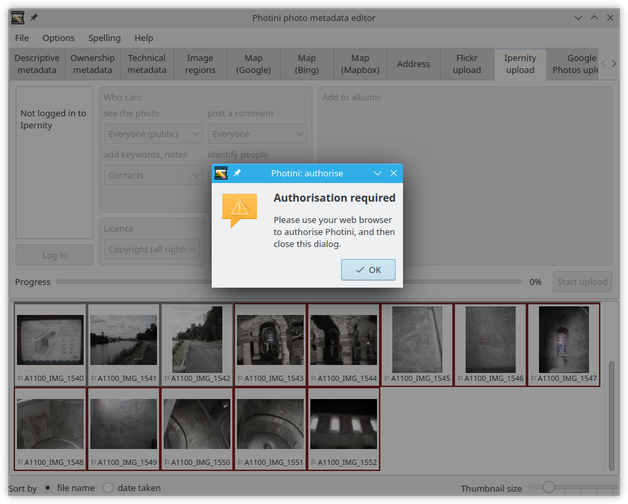The image size is (628, 504).
Task: Open the 'Everyone (public)' see the photo dropdown
Action: pyautogui.click(x=153, y=134)
